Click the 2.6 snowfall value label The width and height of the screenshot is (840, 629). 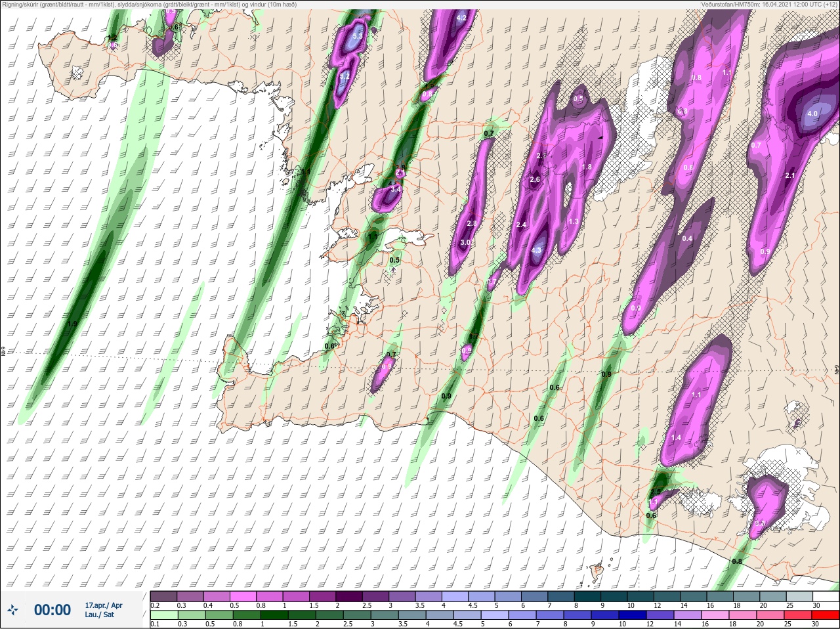tap(535, 179)
